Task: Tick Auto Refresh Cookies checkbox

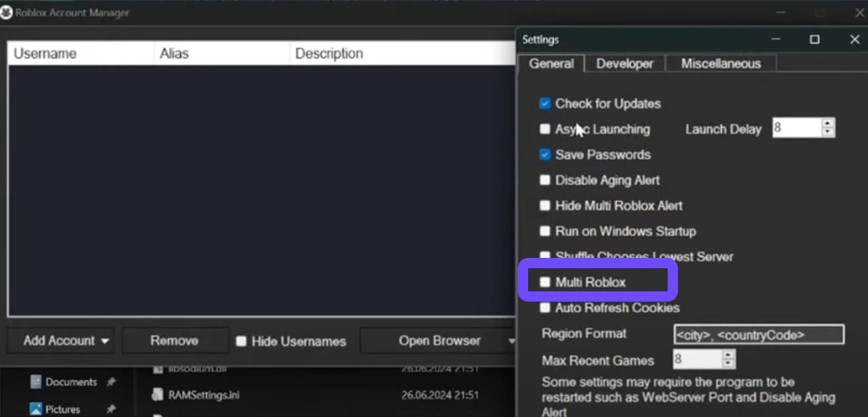Action: pyautogui.click(x=545, y=308)
